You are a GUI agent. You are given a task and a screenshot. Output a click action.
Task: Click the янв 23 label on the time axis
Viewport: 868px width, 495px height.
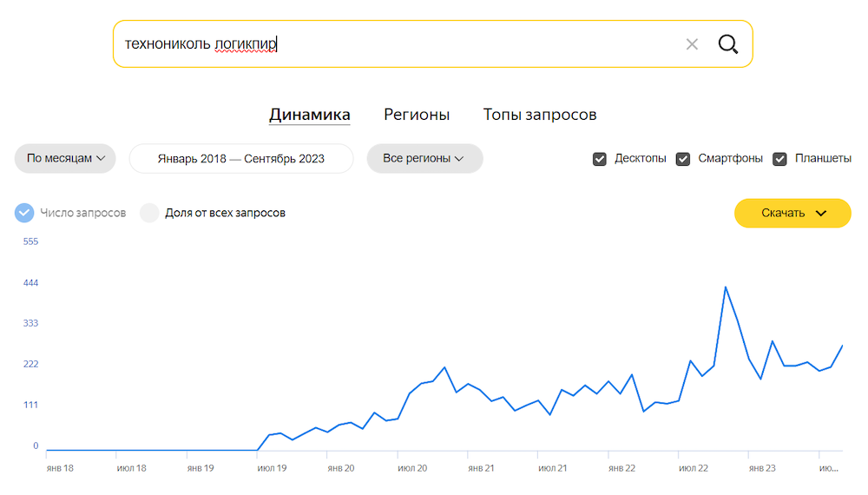pos(761,469)
